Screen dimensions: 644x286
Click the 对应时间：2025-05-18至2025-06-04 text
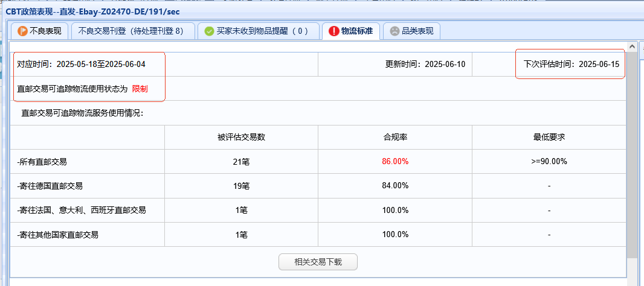point(81,65)
